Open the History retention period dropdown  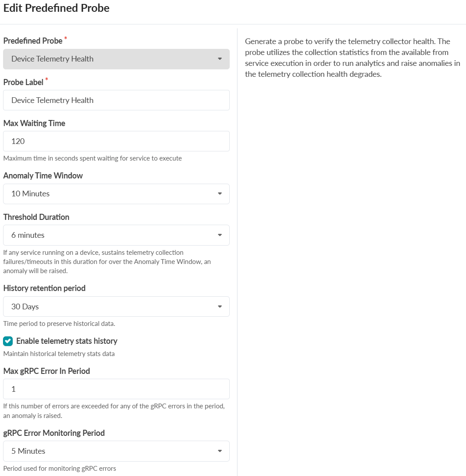pyautogui.click(x=116, y=307)
